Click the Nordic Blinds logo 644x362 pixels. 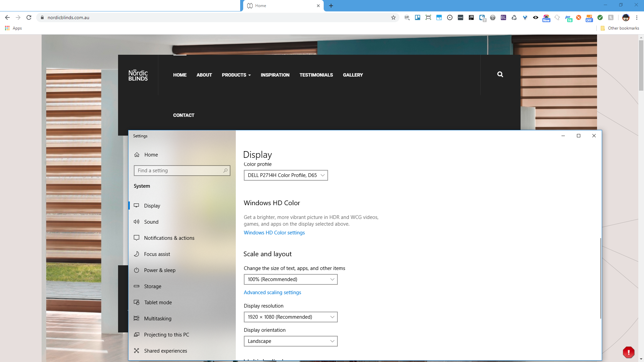138,75
